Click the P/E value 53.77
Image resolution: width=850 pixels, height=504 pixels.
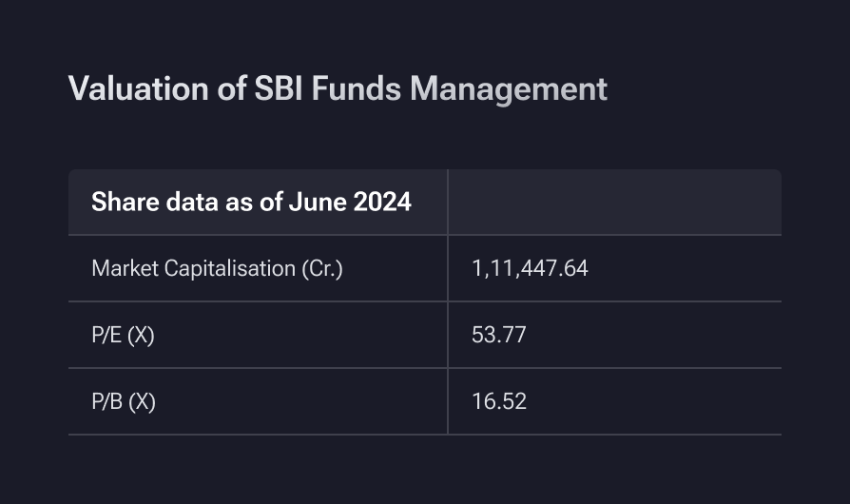click(499, 335)
